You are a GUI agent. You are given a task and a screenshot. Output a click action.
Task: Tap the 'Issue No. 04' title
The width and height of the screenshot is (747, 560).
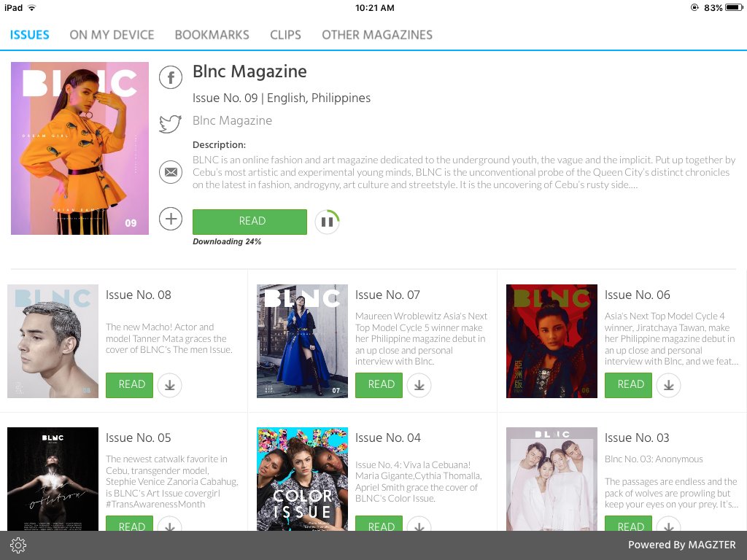point(388,437)
